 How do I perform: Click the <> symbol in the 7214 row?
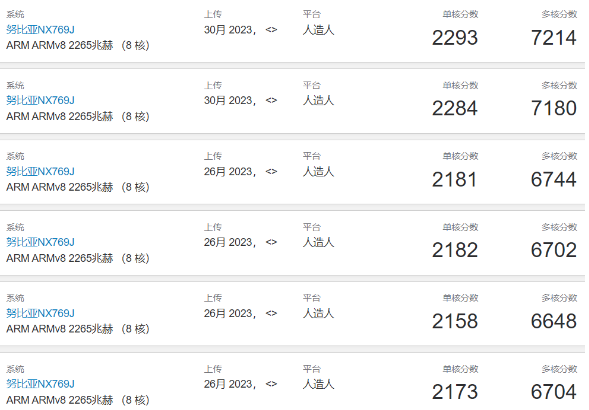pos(271,30)
